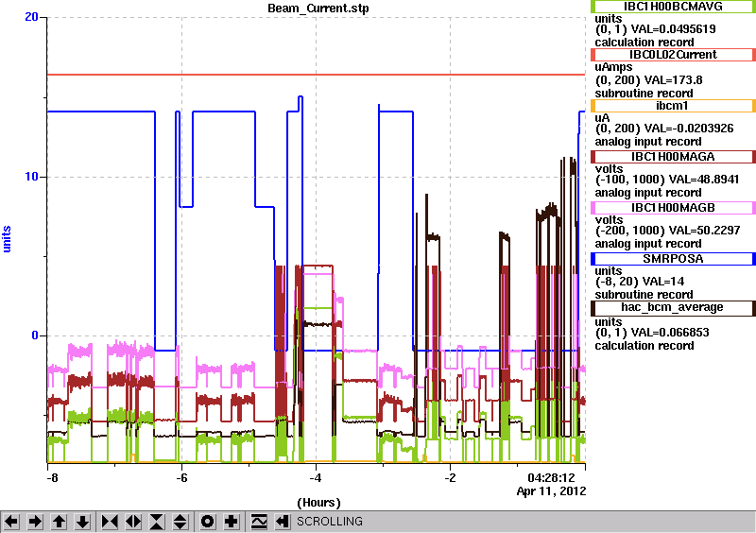Click the waveform refresh icon in the toolbar
The height and width of the screenshot is (533, 756).
click(x=259, y=522)
